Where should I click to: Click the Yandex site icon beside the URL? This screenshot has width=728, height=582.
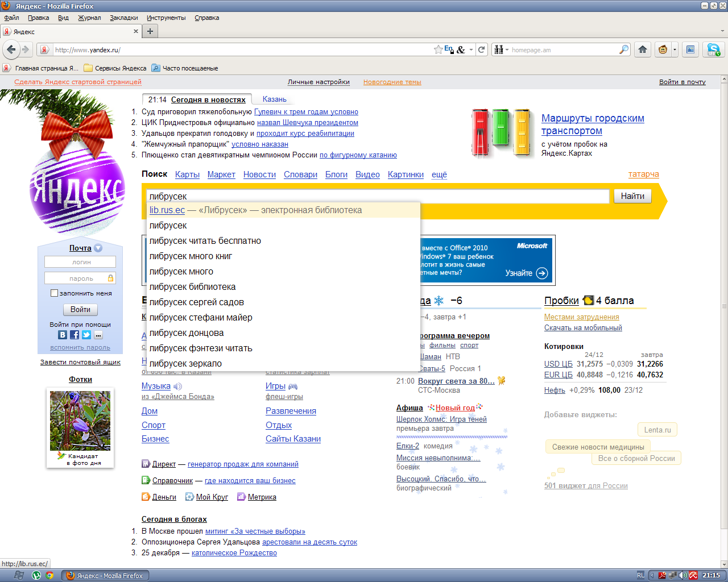click(44, 49)
